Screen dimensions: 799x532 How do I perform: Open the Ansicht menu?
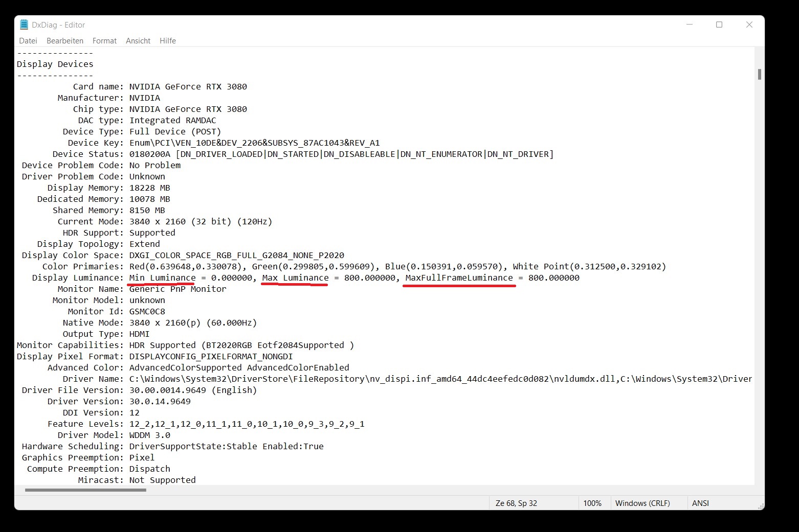138,41
